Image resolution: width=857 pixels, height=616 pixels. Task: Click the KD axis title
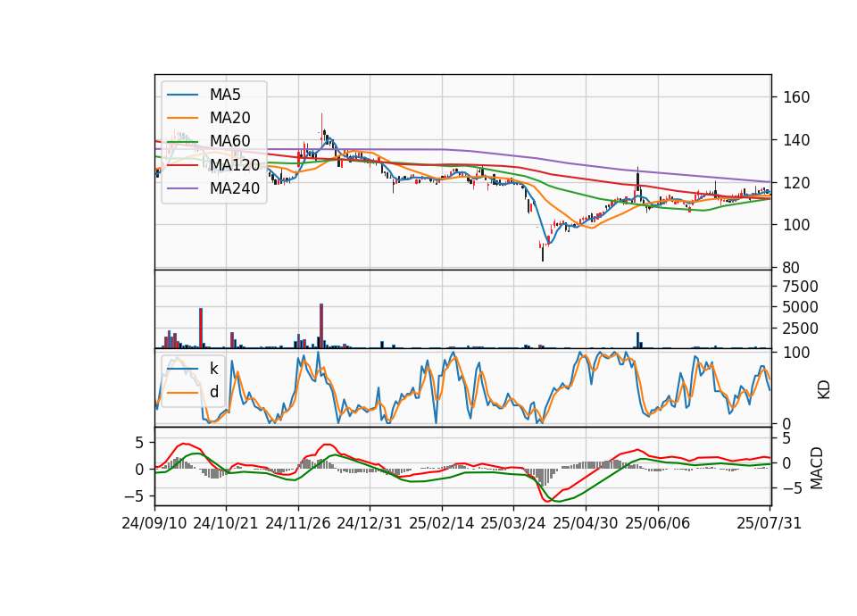coord(824,390)
